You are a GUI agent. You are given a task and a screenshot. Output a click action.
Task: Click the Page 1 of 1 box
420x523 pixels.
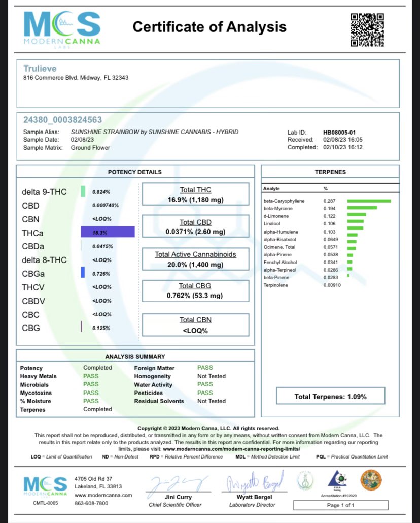click(341, 505)
